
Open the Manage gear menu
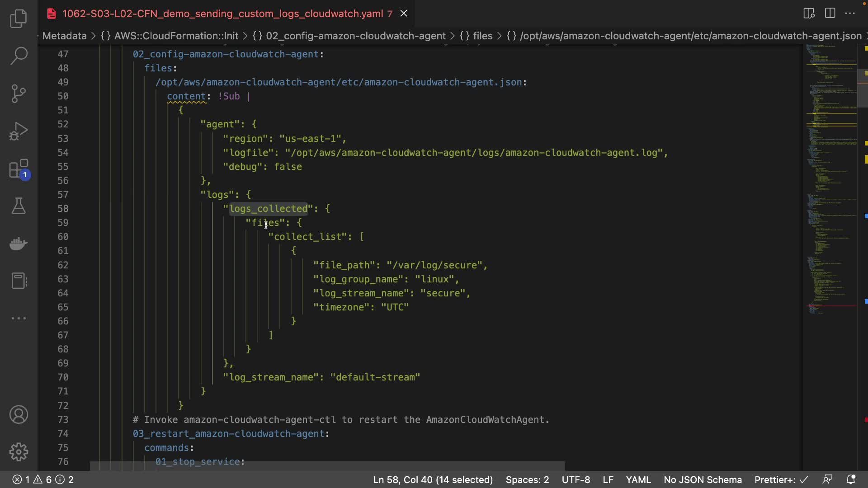coord(19,452)
